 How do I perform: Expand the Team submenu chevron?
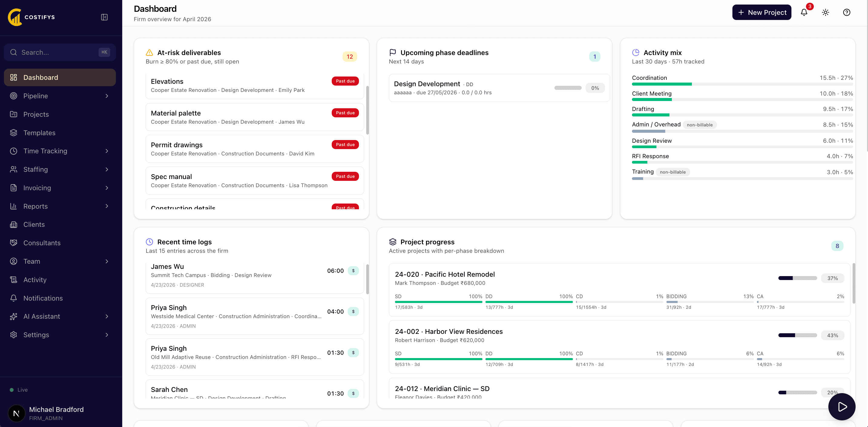click(x=107, y=261)
